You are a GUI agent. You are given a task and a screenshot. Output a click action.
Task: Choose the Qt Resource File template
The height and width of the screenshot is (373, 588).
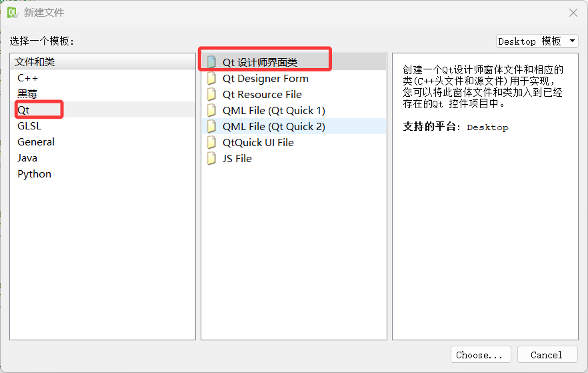(293, 94)
